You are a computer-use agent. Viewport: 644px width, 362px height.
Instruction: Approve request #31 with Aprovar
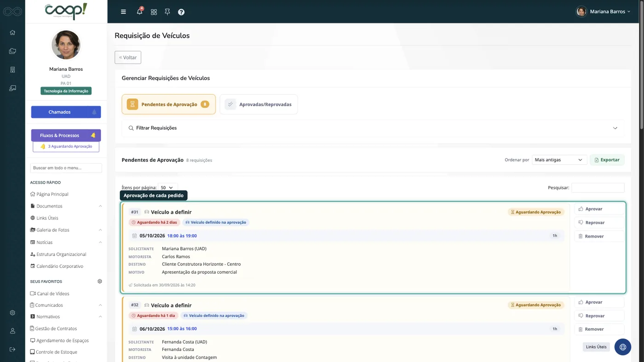(x=599, y=209)
